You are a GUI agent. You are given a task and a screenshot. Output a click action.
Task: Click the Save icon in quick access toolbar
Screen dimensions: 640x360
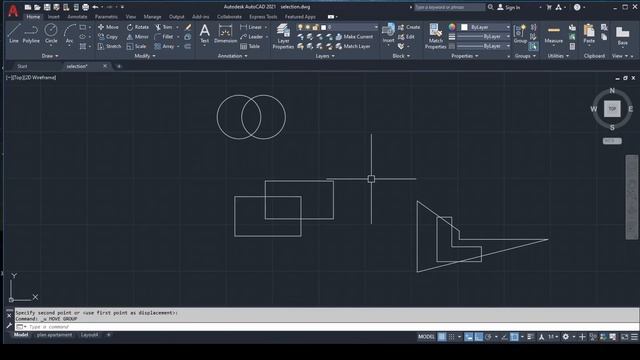pos(47,7)
